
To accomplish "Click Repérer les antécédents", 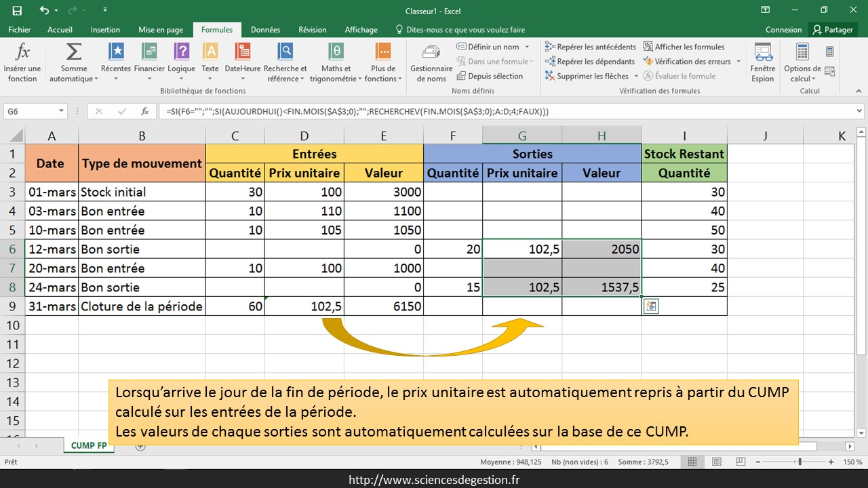I will coord(590,47).
